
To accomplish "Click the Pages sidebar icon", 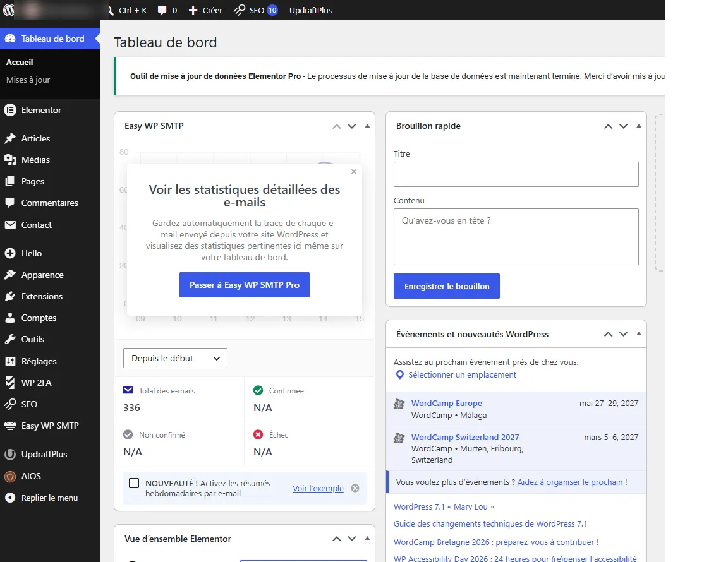I will tap(9, 181).
